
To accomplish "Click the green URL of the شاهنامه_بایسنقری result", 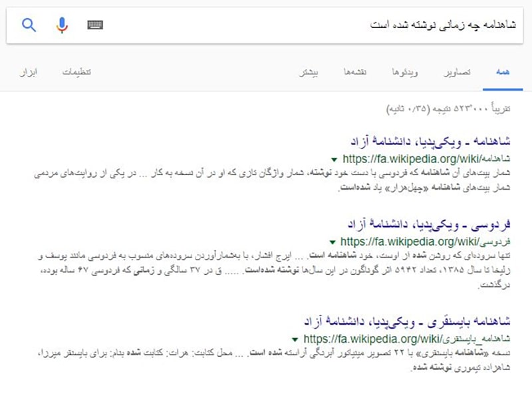I will [406, 339].
